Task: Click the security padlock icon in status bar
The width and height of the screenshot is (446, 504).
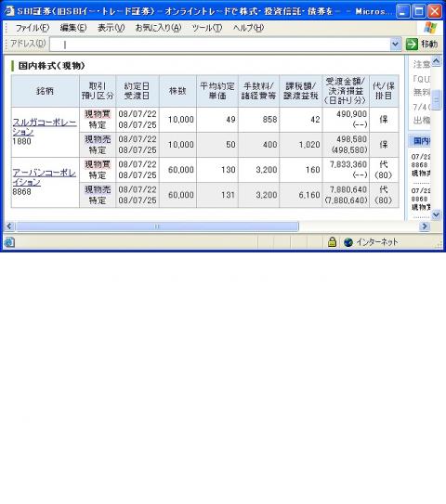Action: (332, 242)
